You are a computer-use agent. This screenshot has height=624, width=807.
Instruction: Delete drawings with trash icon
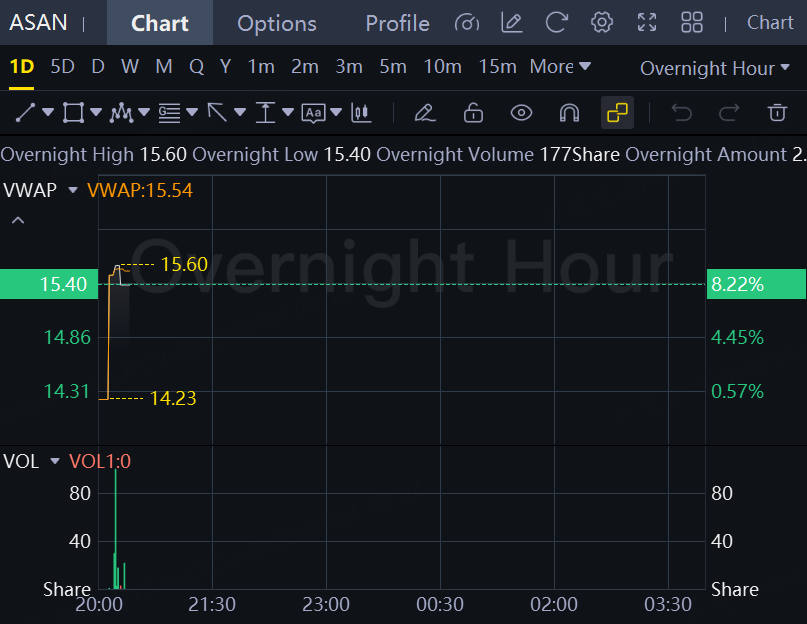coord(777,113)
